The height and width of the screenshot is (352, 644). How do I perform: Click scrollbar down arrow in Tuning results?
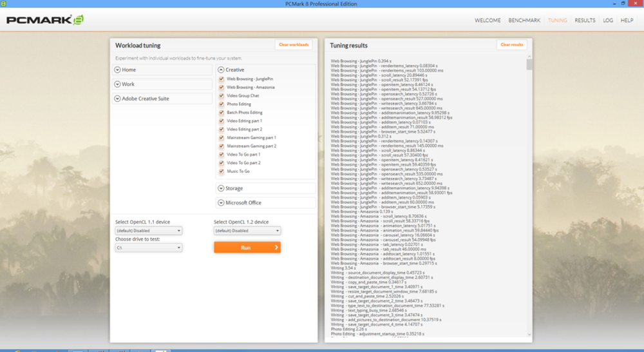[529, 335]
